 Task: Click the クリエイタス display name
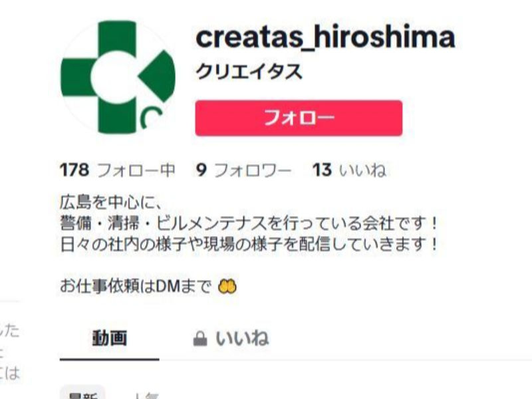[249, 72]
